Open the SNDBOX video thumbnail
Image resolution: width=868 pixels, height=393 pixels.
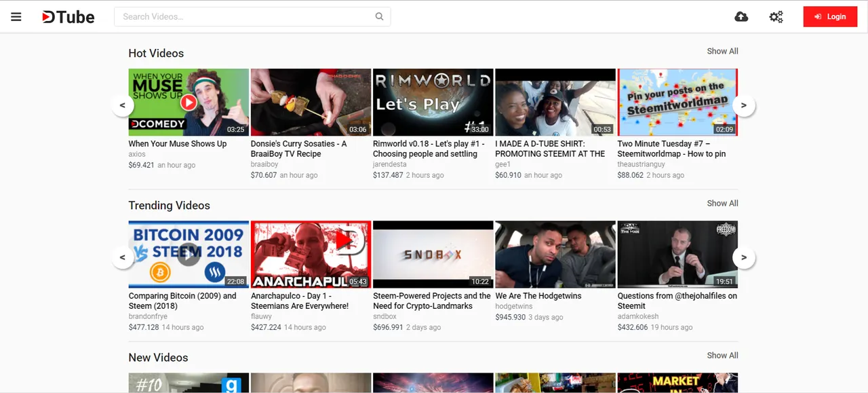433,255
